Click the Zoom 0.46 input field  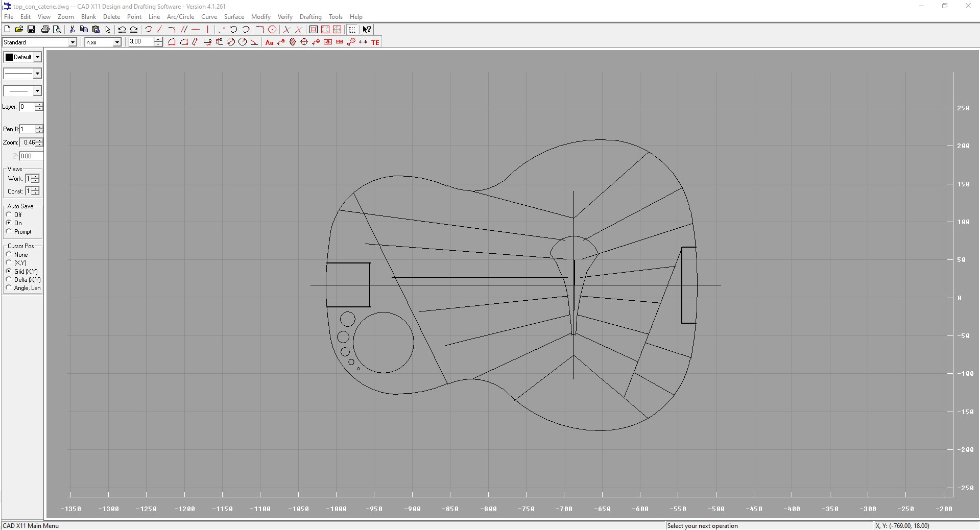tap(28, 142)
